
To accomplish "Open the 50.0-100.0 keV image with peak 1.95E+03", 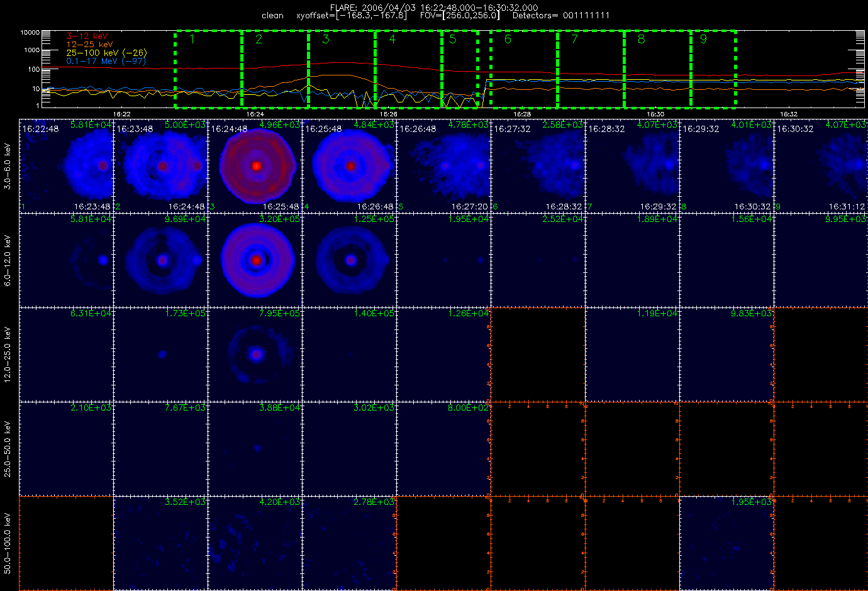I will 727,543.
